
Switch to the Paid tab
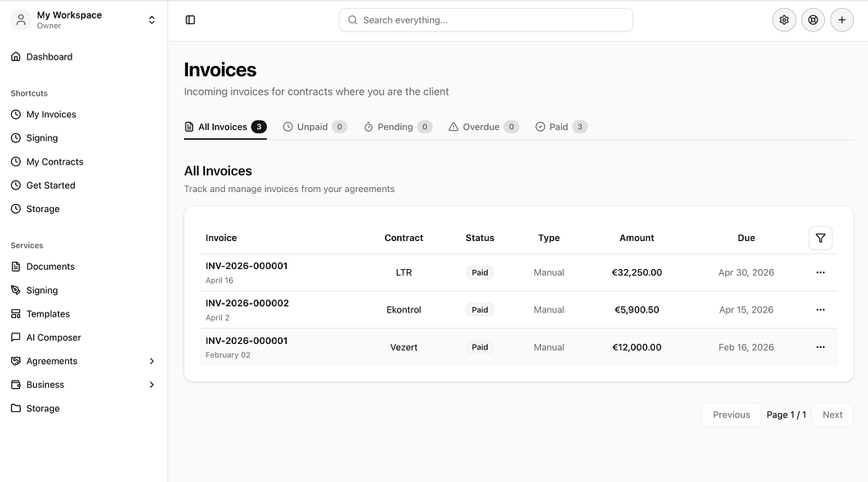(x=561, y=127)
